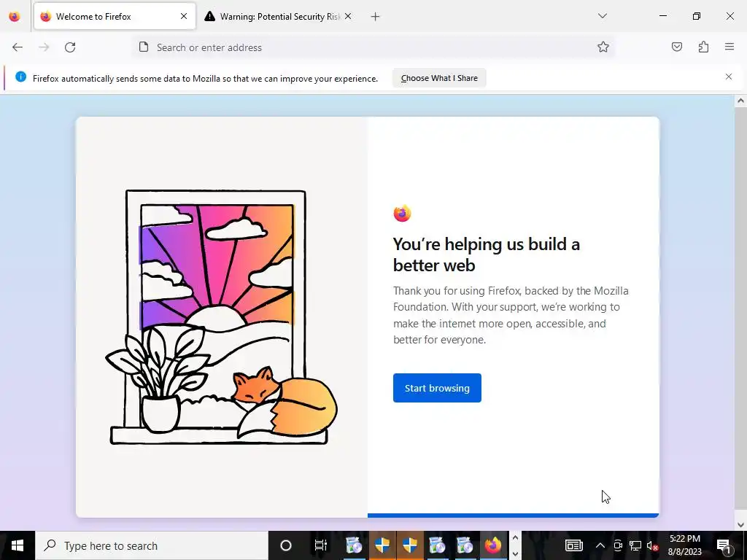This screenshot has width=747, height=560.
Task: Open Task View on the taskbar
Action: coord(321,545)
